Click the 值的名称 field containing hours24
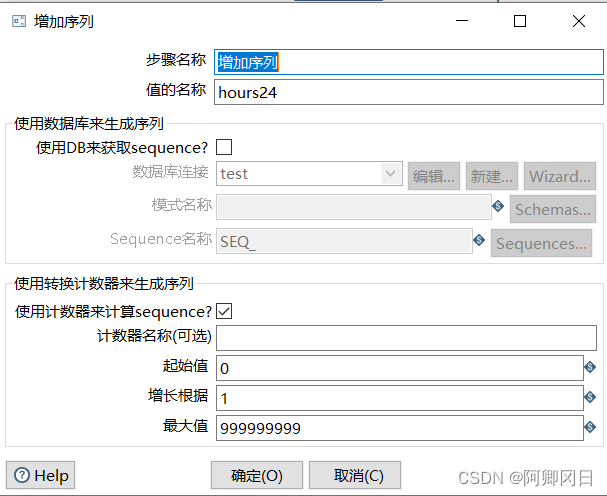Image resolution: width=607 pixels, height=496 pixels. pos(408,92)
